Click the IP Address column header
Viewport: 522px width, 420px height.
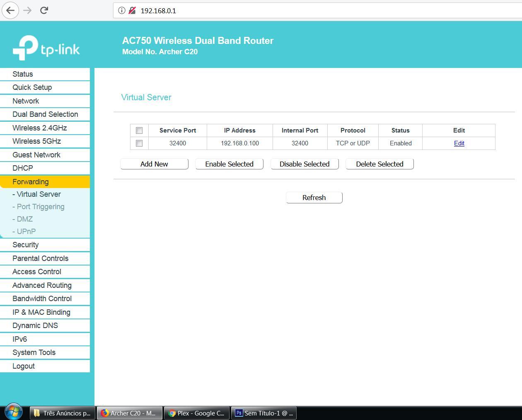coord(240,130)
